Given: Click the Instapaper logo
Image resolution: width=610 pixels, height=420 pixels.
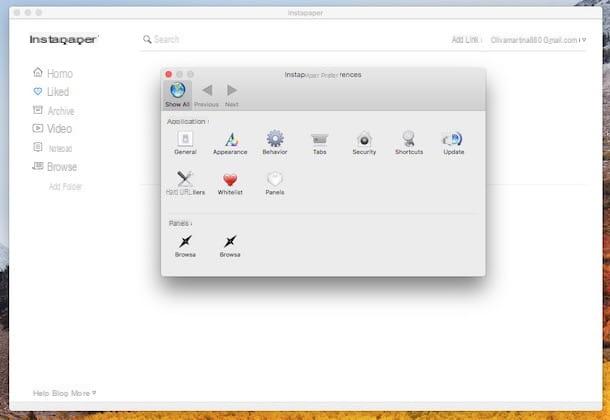Looking at the screenshot, I should point(64,39).
